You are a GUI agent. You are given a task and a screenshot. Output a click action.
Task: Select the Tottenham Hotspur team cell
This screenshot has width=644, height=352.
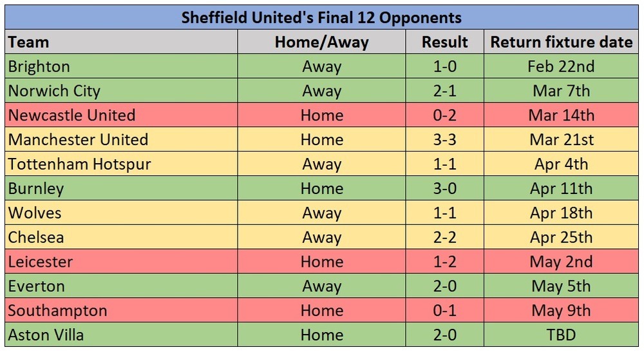[122, 164]
